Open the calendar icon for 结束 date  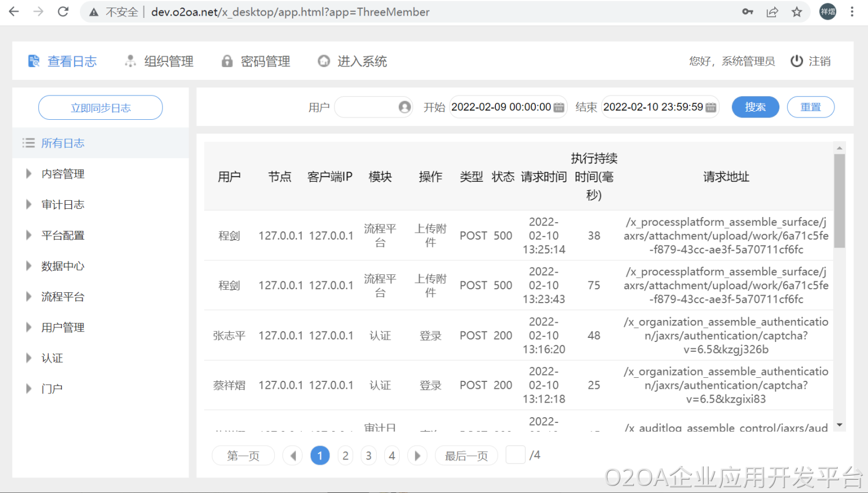pos(711,107)
